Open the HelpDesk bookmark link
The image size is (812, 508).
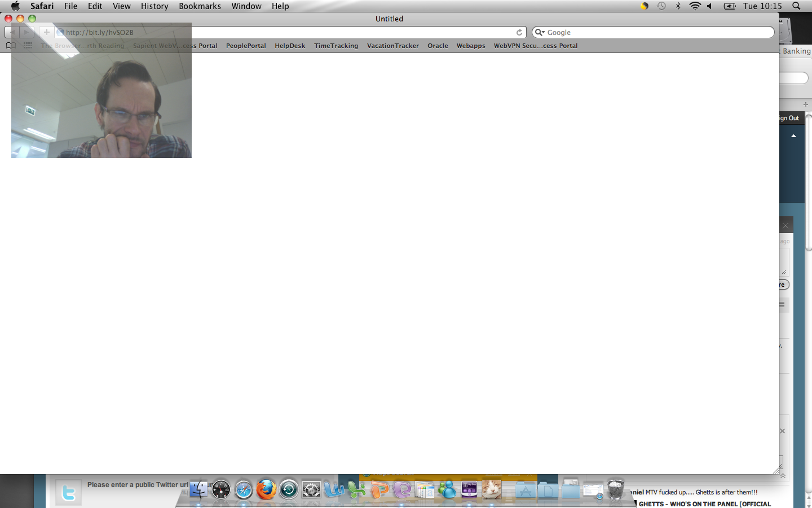point(290,46)
